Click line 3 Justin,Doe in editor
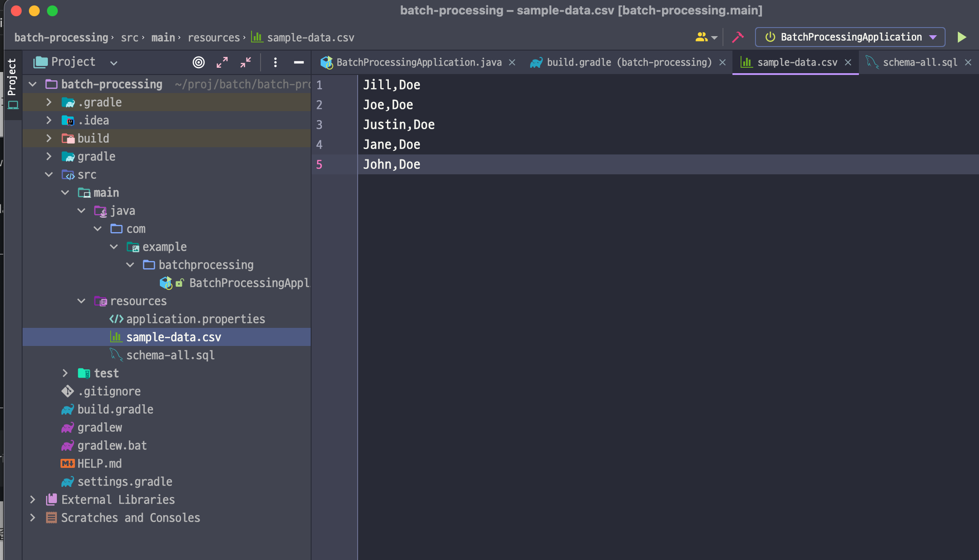Screen dimensions: 979x560 click(399, 125)
